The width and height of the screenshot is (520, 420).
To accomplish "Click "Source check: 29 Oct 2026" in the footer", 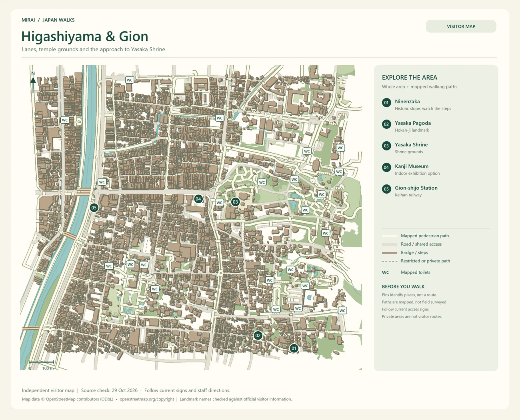I will tap(109, 390).
